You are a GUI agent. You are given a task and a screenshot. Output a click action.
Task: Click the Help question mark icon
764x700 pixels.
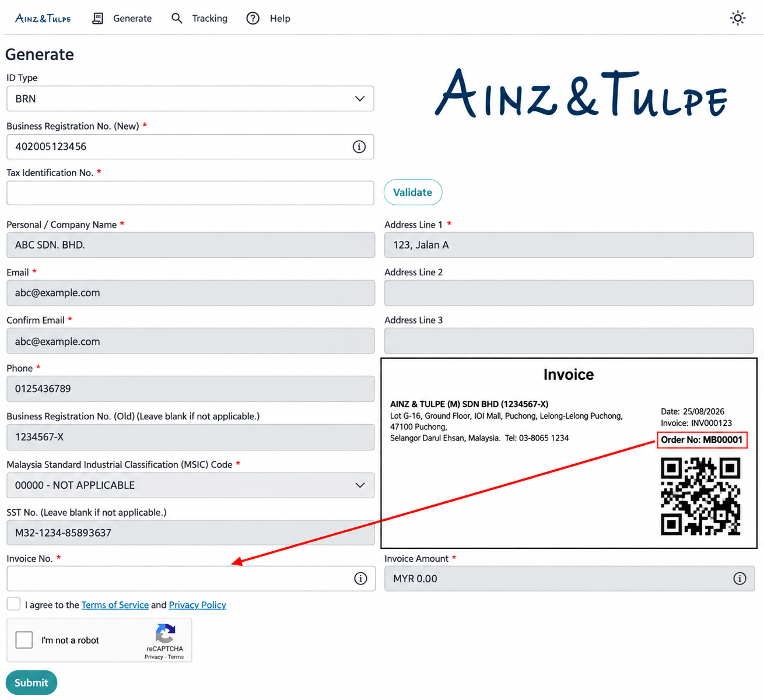253,18
